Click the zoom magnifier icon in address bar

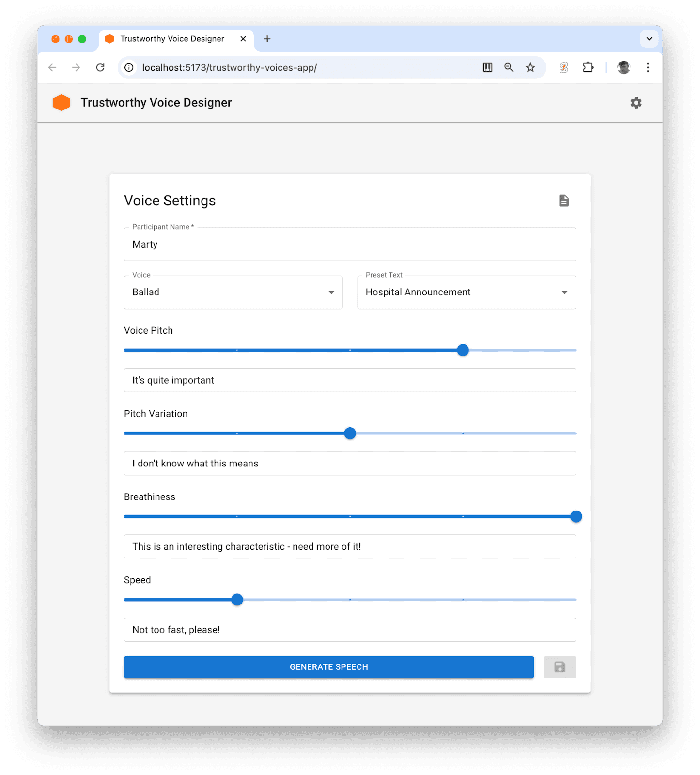[x=509, y=68]
